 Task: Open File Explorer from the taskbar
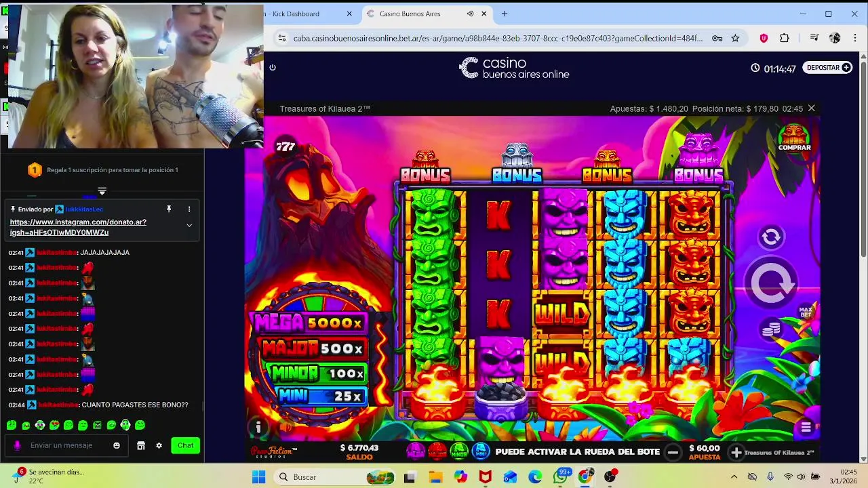[x=435, y=477]
